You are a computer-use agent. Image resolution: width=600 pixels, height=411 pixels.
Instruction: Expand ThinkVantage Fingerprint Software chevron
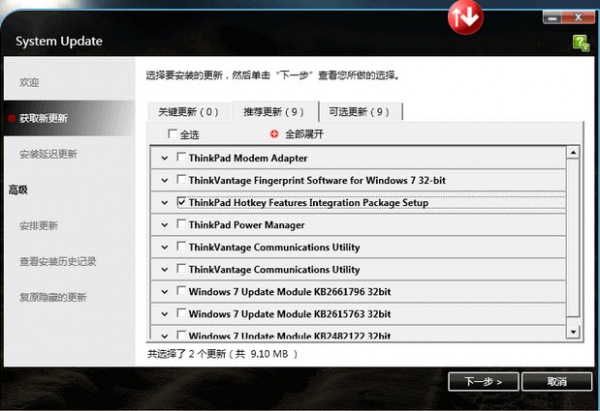(x=165, y=180)
